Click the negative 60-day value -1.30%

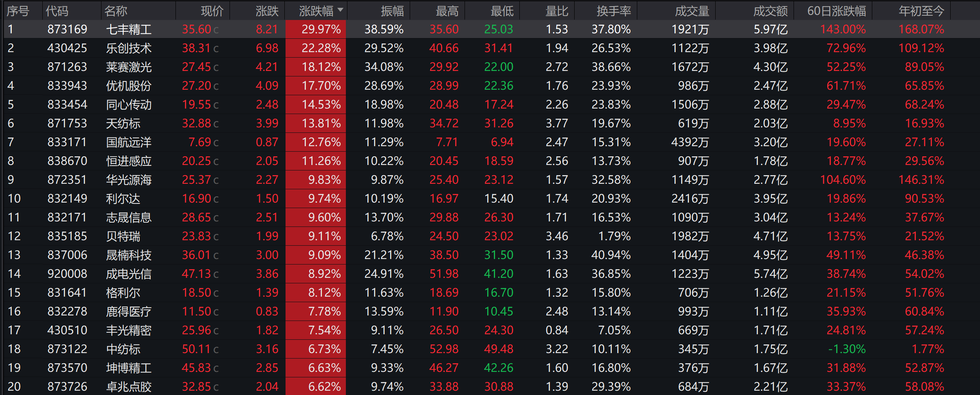pos(847,349)
